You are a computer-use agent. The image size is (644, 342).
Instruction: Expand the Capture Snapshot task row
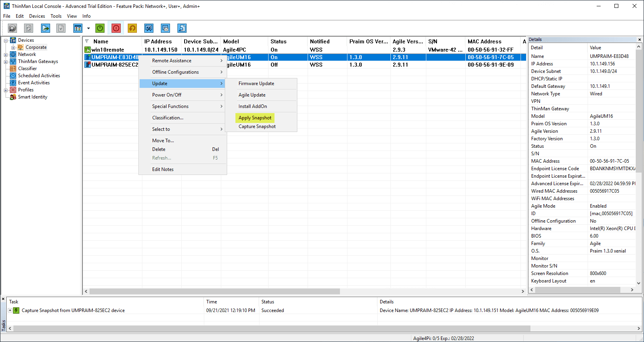(10, 310)
